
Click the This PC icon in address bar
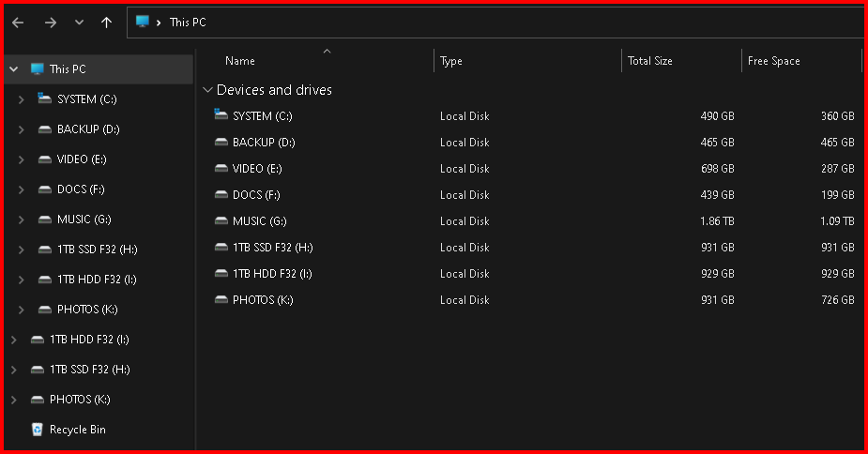(143, 22)
